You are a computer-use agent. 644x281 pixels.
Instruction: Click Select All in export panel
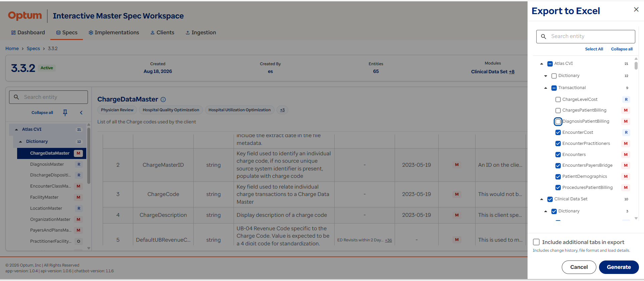coord(594,49)
